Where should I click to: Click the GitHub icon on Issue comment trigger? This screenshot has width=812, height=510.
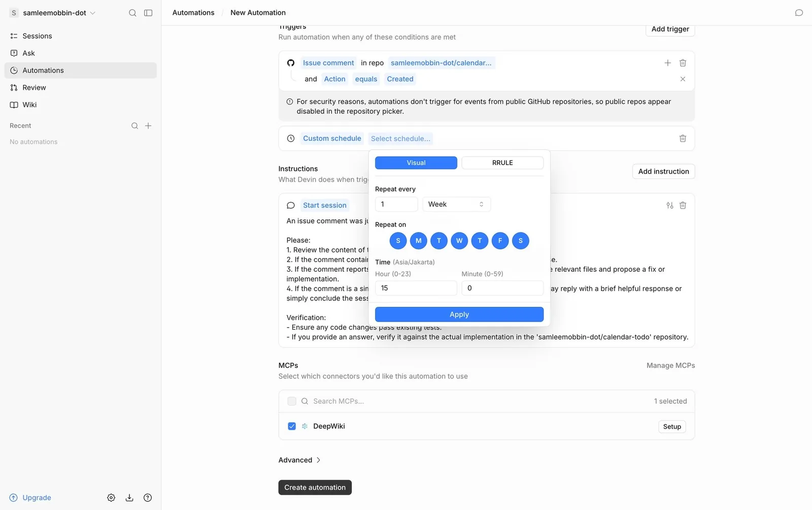(x=291, y=63)
